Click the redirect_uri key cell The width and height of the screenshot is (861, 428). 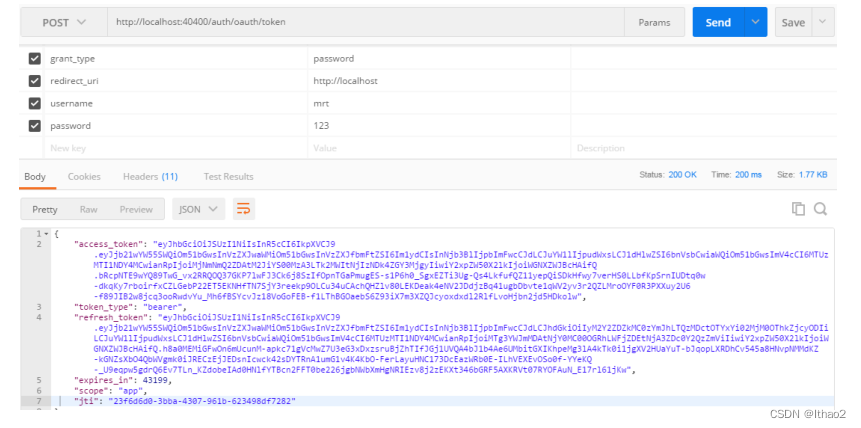point(176,81)
